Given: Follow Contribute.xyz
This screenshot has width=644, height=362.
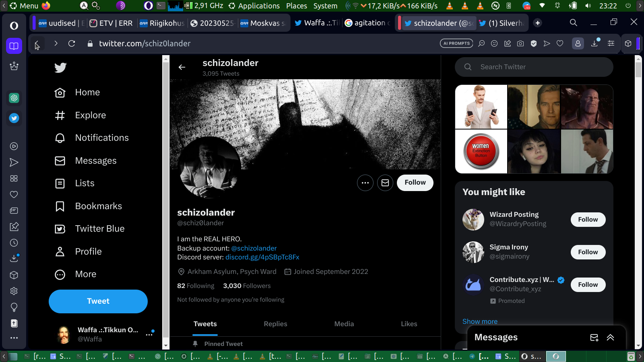Looking at the screenshot, I should pyautogui.click(x=588, y=285).
